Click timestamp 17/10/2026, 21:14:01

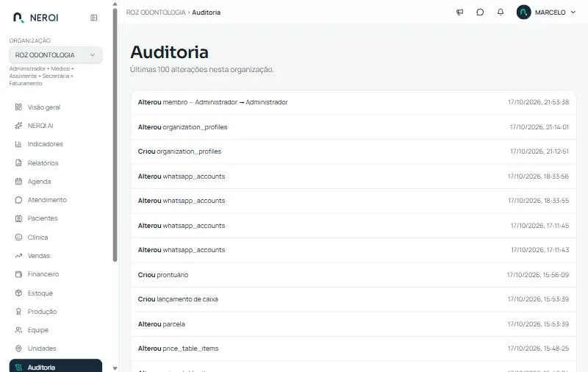[539, 127]
